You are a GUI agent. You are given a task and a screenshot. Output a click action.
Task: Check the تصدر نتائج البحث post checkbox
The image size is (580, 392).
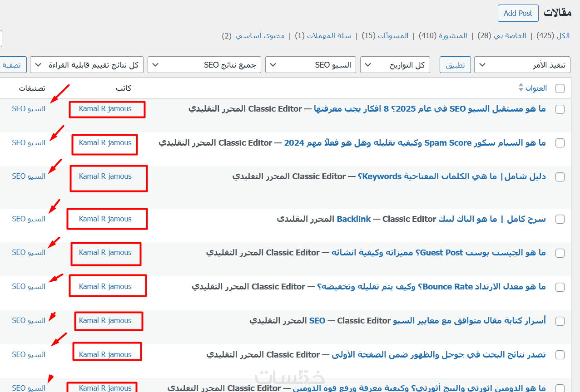[560, 355]
